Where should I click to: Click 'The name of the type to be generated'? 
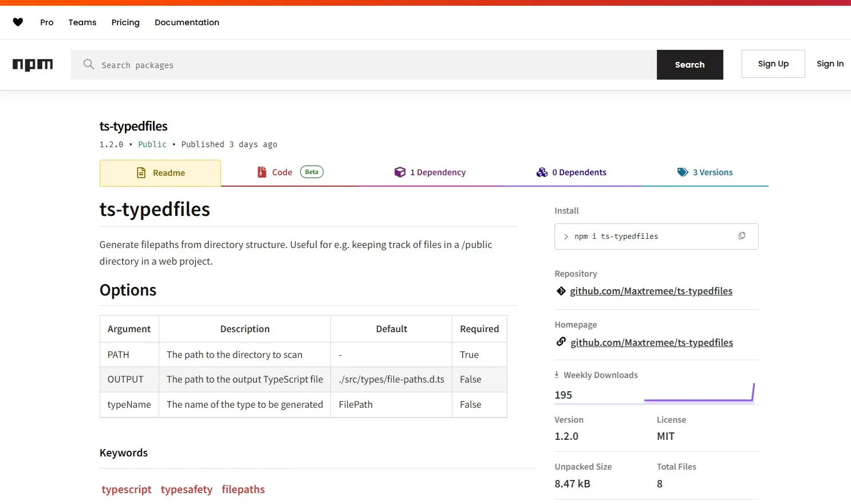[x=245, y=404]
